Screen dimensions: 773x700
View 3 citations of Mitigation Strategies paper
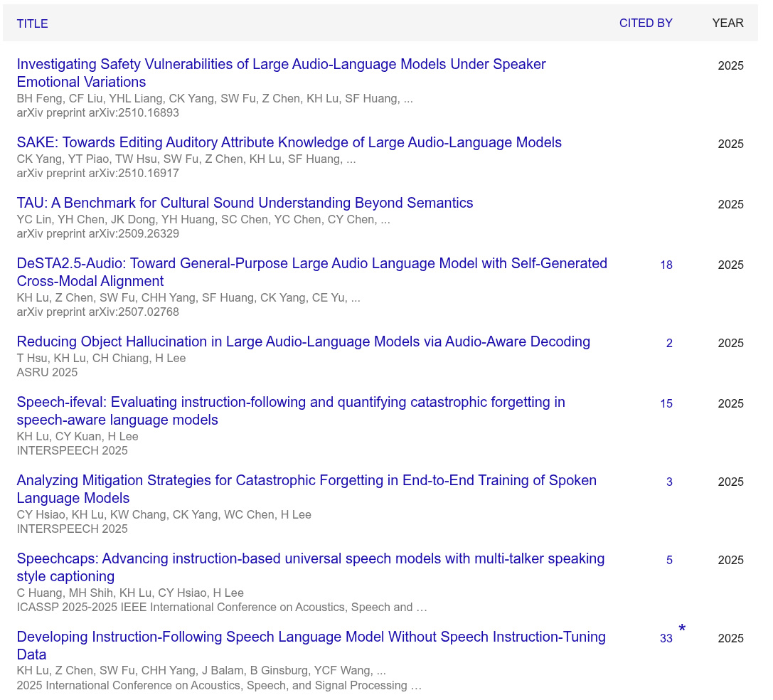[668, 482]
